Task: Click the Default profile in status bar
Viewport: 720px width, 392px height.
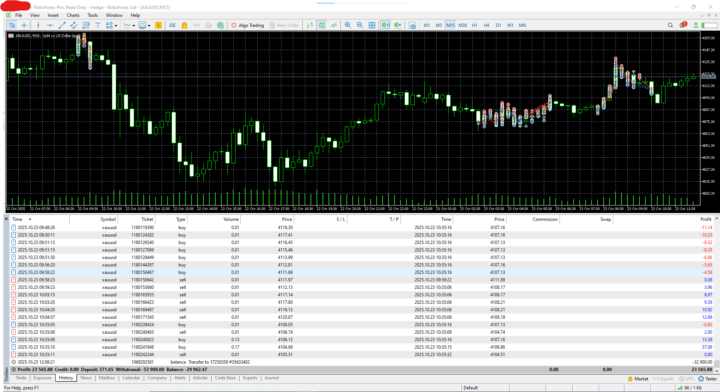Action: point(471,388)
